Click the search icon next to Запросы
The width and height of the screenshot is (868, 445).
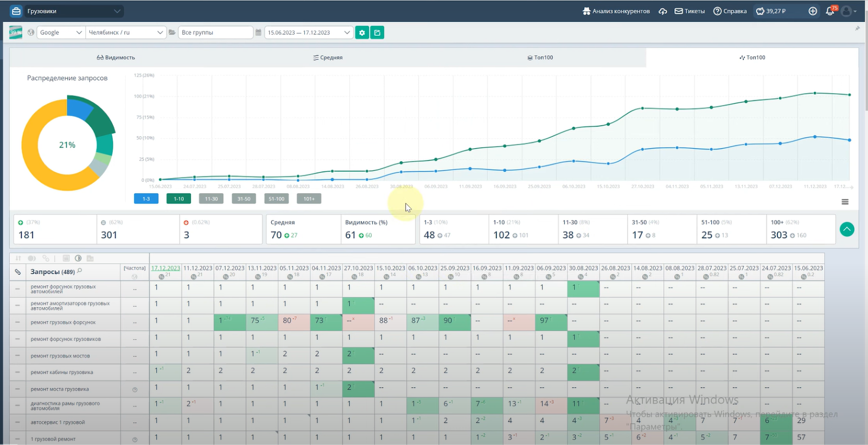click(x=80, y=271)
